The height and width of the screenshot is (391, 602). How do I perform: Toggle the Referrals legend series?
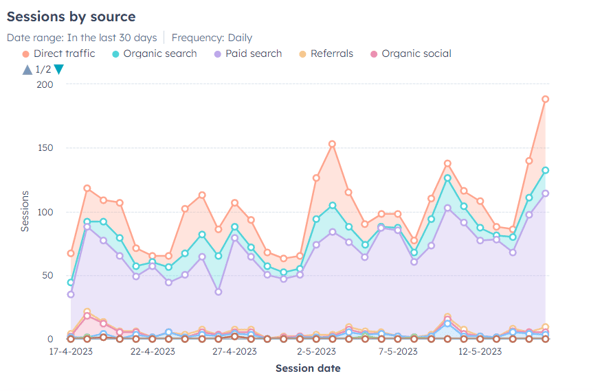[x=326, y=54]
